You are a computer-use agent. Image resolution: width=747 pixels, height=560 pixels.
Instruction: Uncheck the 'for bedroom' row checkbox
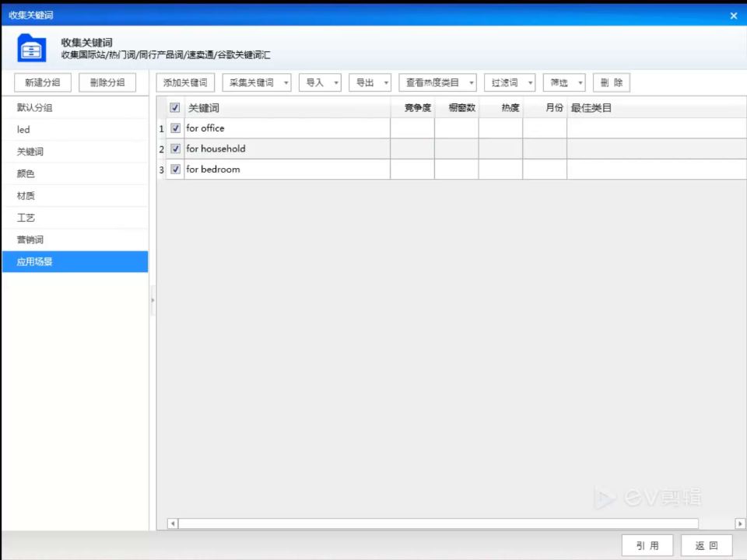pos(175,169)
